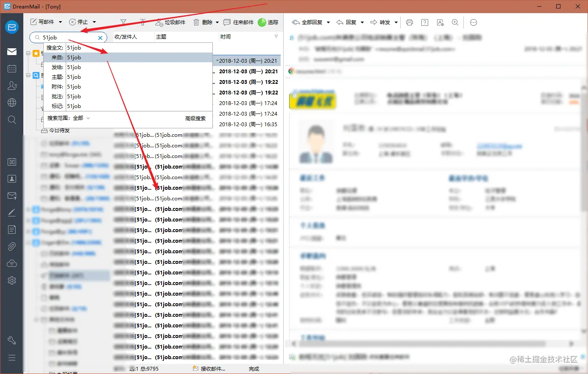
Task: Open the 转发 dropdown arrow
Action: coord(396,22)
